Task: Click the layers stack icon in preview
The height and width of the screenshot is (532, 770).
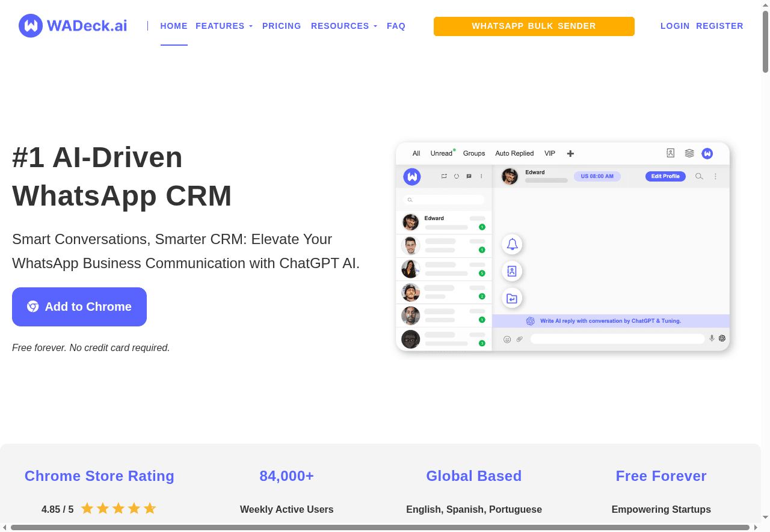Action: point(689,153)
